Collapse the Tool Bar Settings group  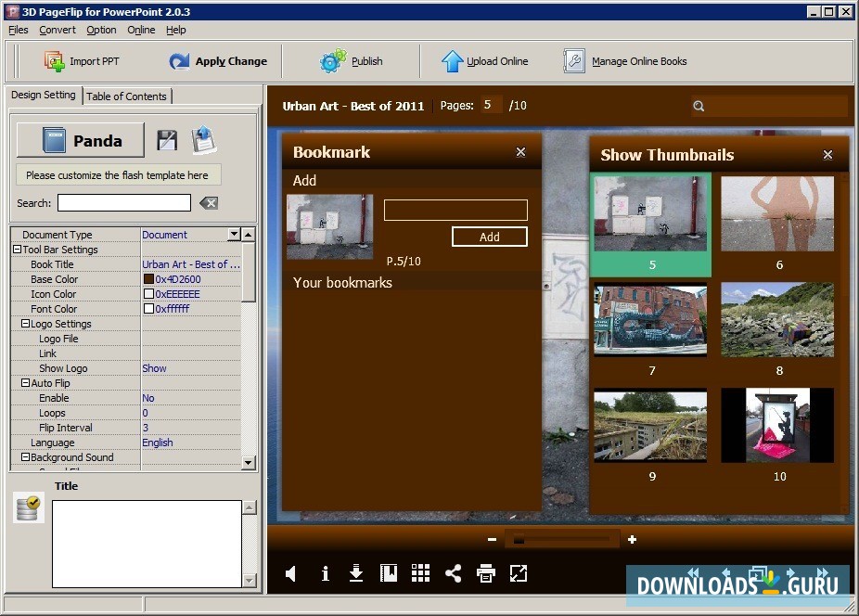click(17, 250)
